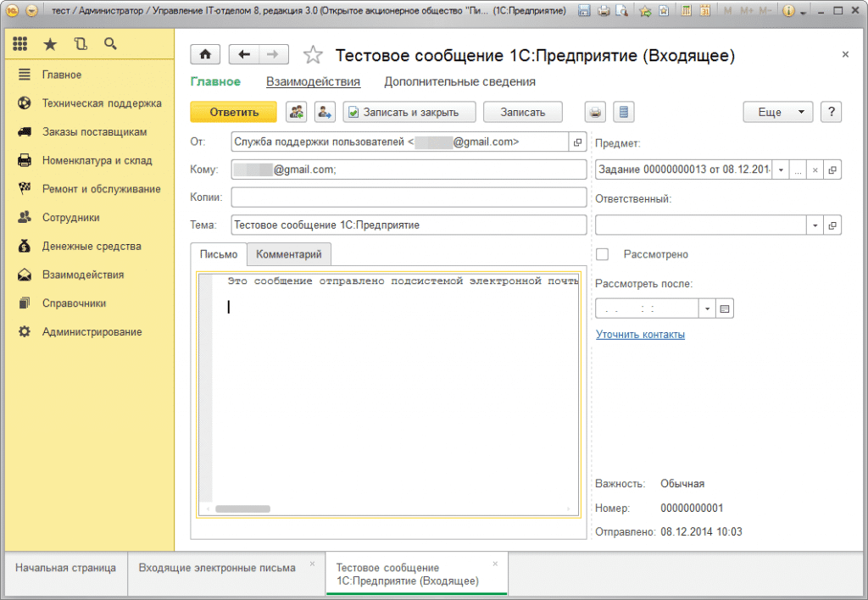
Task: Toggle the Рассмотрено checkbox
Action: [603, 254]
